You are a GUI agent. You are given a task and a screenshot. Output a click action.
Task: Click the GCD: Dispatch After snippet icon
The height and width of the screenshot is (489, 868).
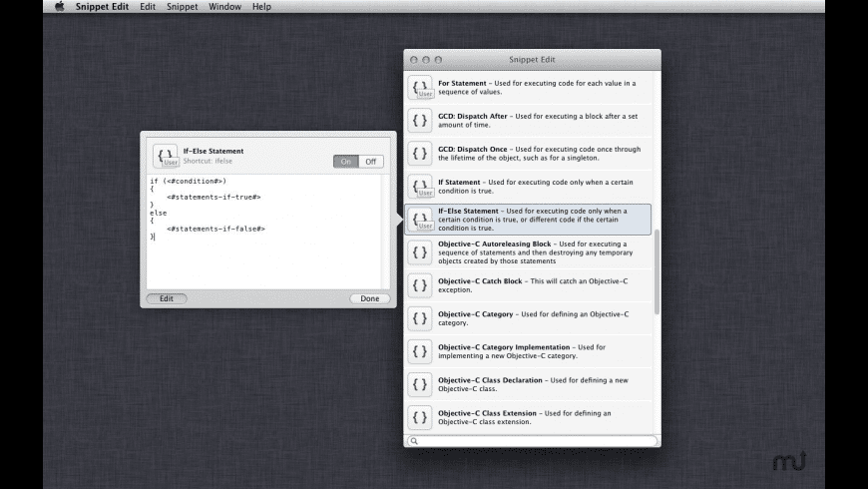tap(420, 120)
